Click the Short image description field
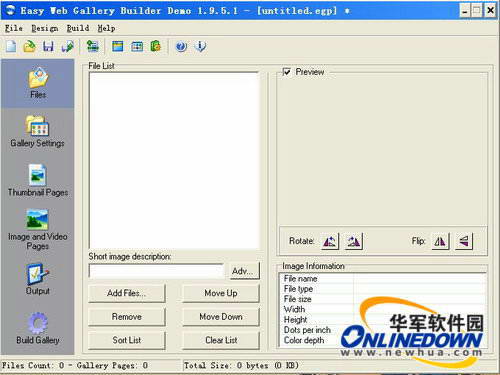Viewport: 500px width, 375px height. [156, 271]
